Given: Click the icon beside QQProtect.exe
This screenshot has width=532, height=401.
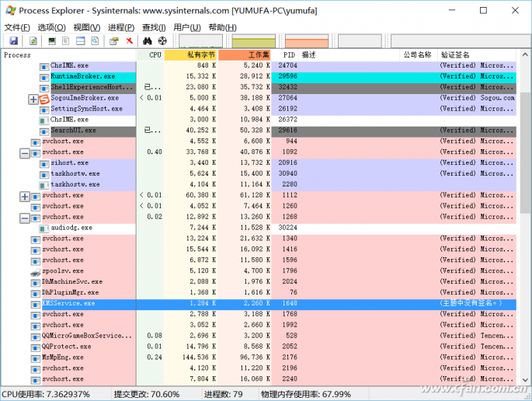Looking at the screenshot, I should pyautogui.click(x=36, y=347).
